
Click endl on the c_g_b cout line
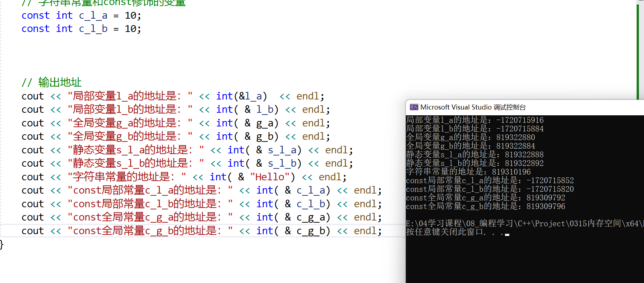(365, 231)
